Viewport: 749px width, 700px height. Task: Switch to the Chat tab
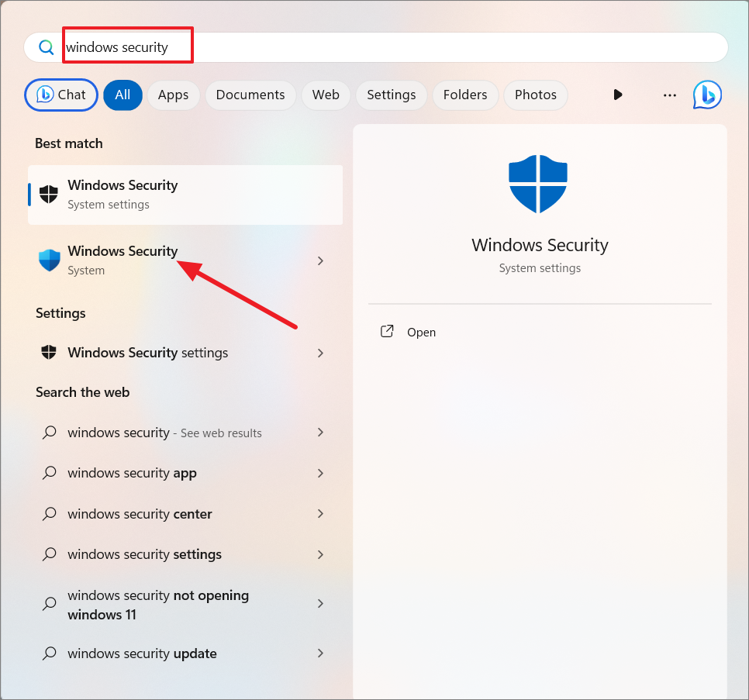click(x=61, y=95)
